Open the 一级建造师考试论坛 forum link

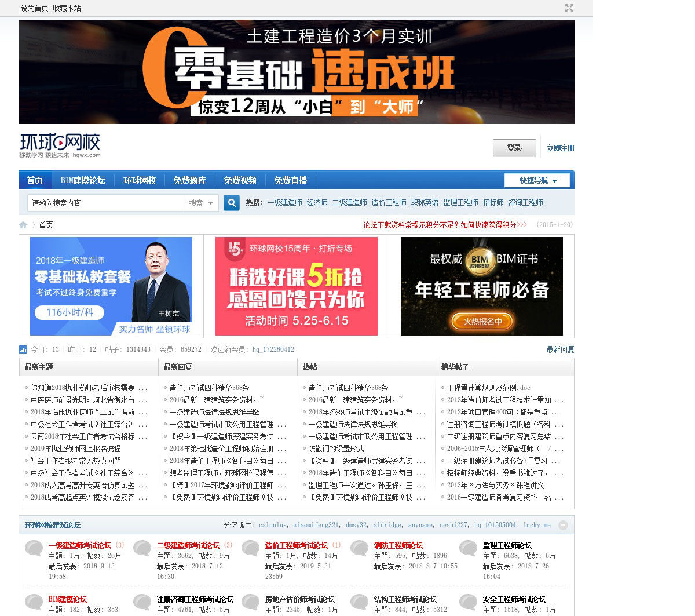[80, 545]
